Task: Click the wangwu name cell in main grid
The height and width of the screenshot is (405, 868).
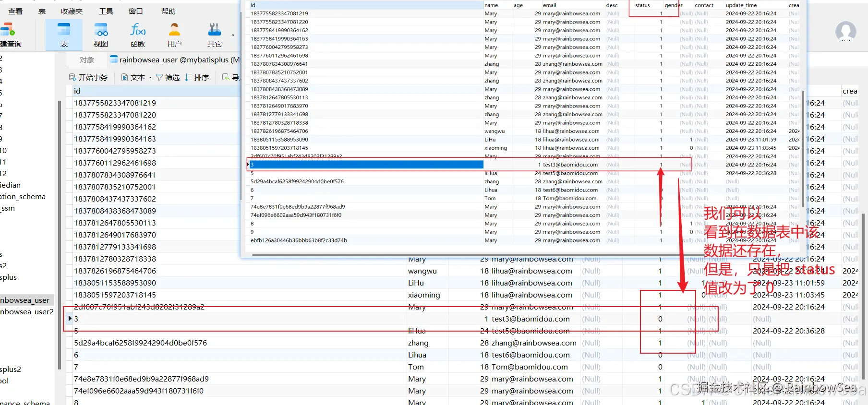Action: (422, 271)
